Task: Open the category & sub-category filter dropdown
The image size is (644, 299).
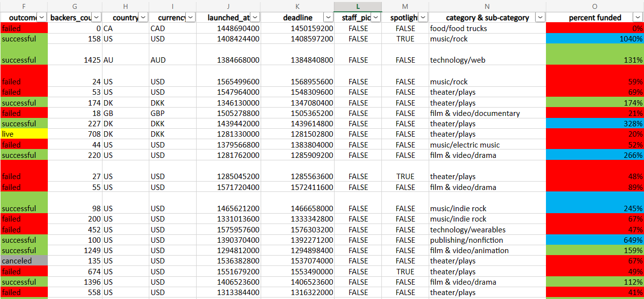Action: tap(540, 17)
